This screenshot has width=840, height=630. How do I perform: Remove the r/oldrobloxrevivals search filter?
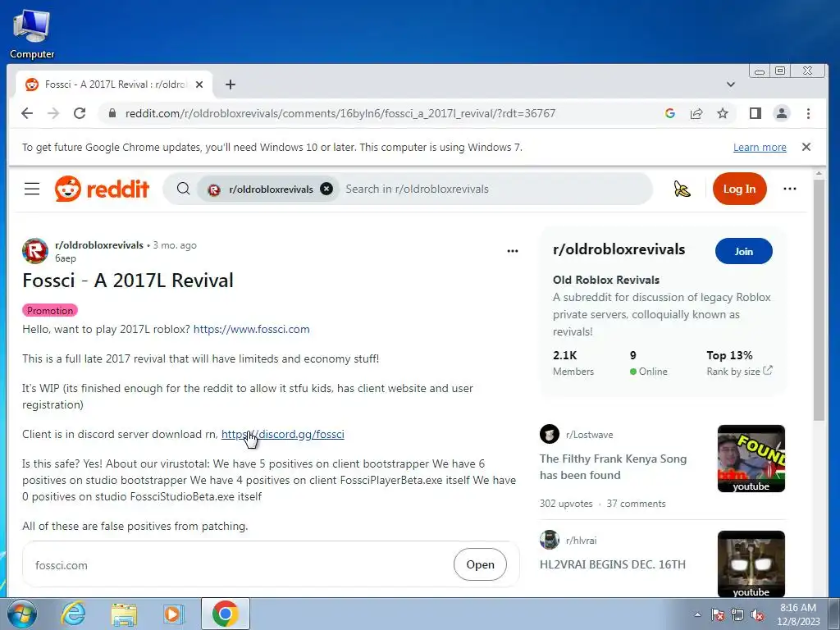pyautogui.click(x=326, y=189)
